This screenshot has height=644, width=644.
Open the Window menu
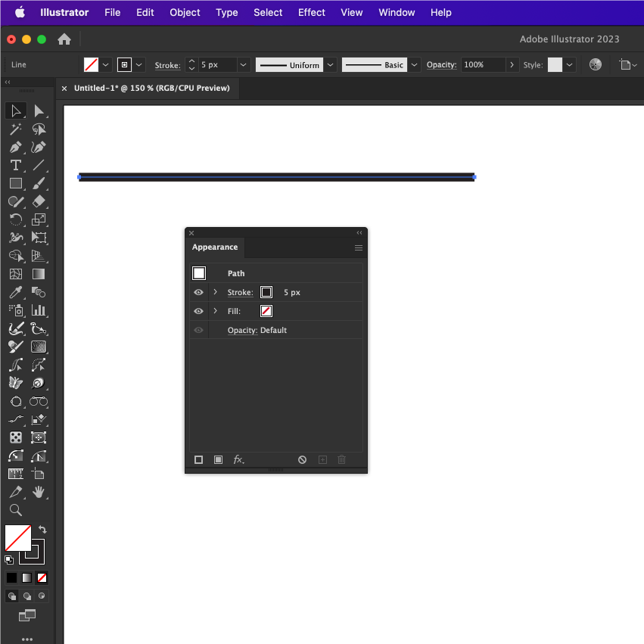[397, 13]
